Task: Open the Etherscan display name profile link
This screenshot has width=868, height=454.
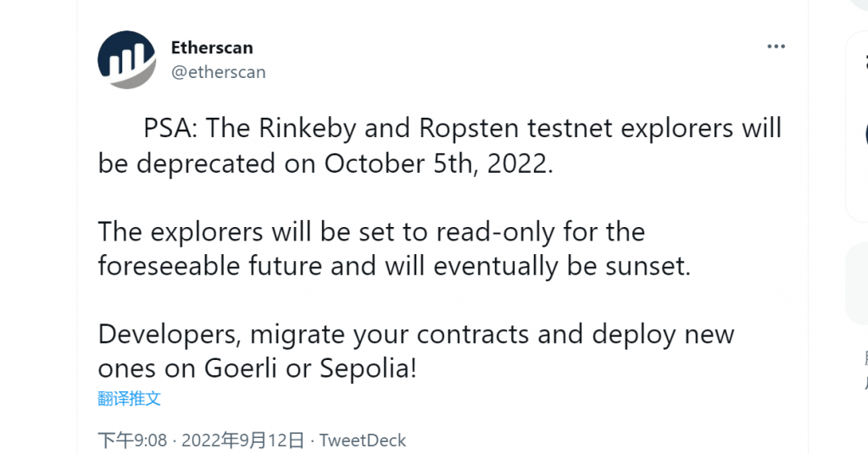Action: pyautogui.click(x=212, y=47)
